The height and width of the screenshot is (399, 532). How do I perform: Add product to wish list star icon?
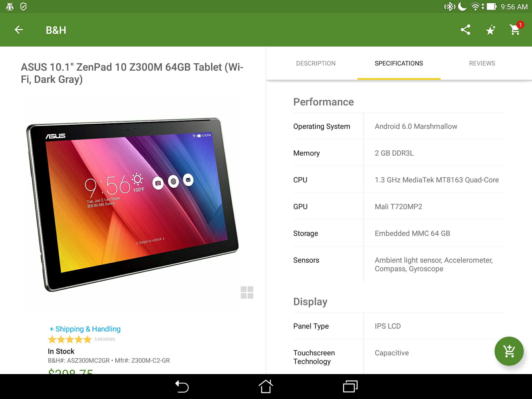coord(490,30)
